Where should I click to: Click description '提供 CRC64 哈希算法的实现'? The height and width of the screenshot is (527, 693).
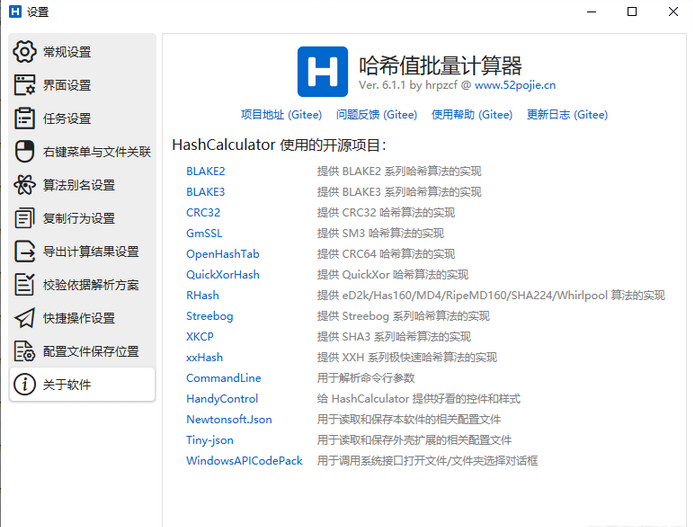tap(386, 254)
